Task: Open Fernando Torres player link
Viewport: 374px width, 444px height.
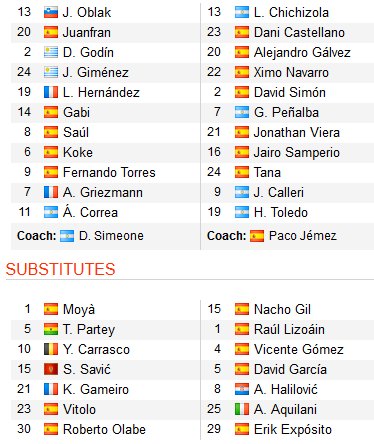Action: coord(109,173)
